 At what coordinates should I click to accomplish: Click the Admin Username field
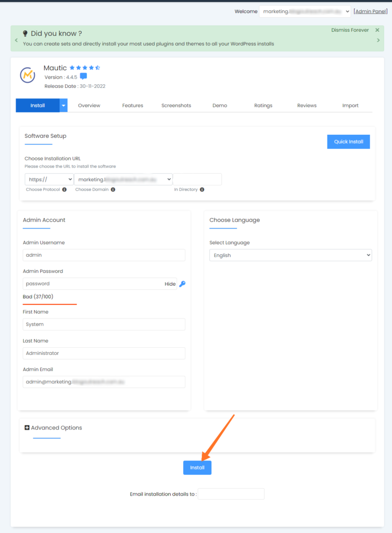coord(104,255)
